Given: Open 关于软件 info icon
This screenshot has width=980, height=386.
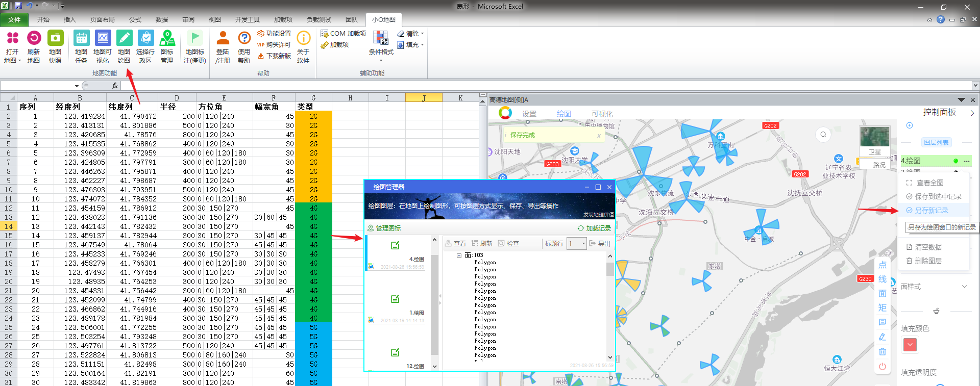Looking at the screenshot, I should pyautogui.click(x=303, y=46).
